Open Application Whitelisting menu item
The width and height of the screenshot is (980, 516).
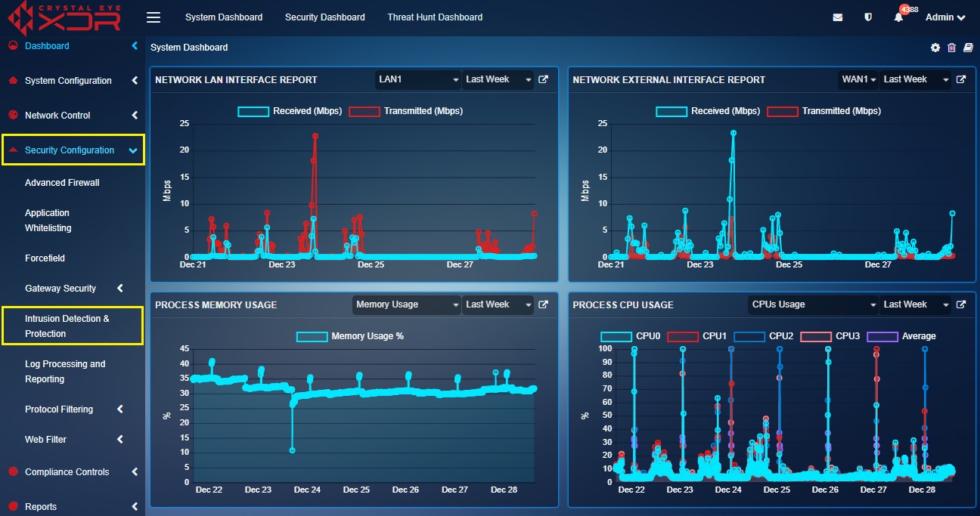48,221
